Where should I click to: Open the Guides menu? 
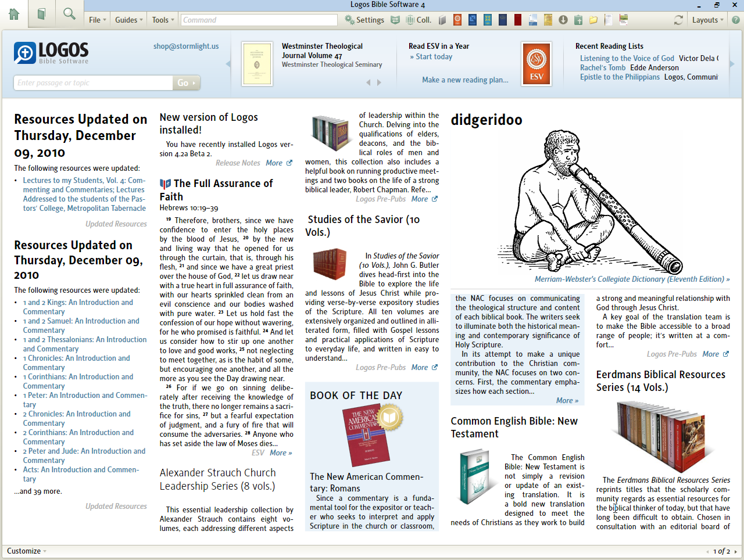click(128, 20)
